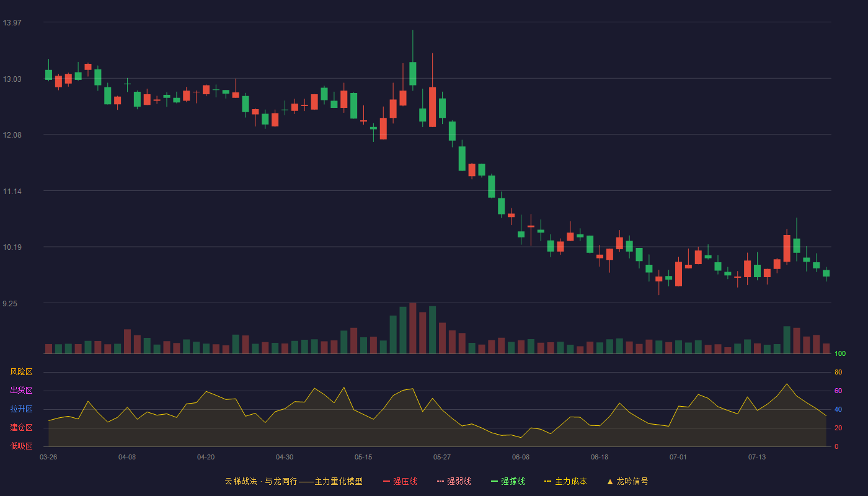Click the 07-01 date label
Viewport: 868px width, 496px height.
click(x=678, y=457)
